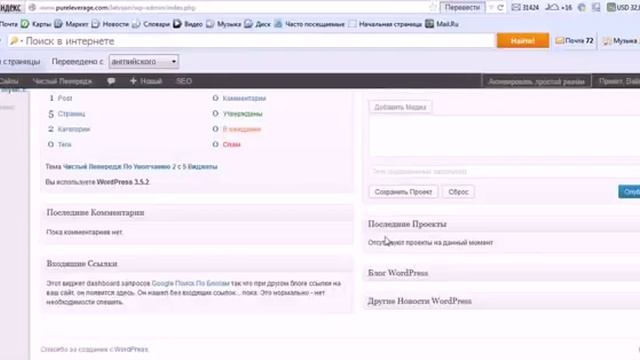The image size is (640, 360).
Task: Open the Видео bookmark
Action: (188, 24)
